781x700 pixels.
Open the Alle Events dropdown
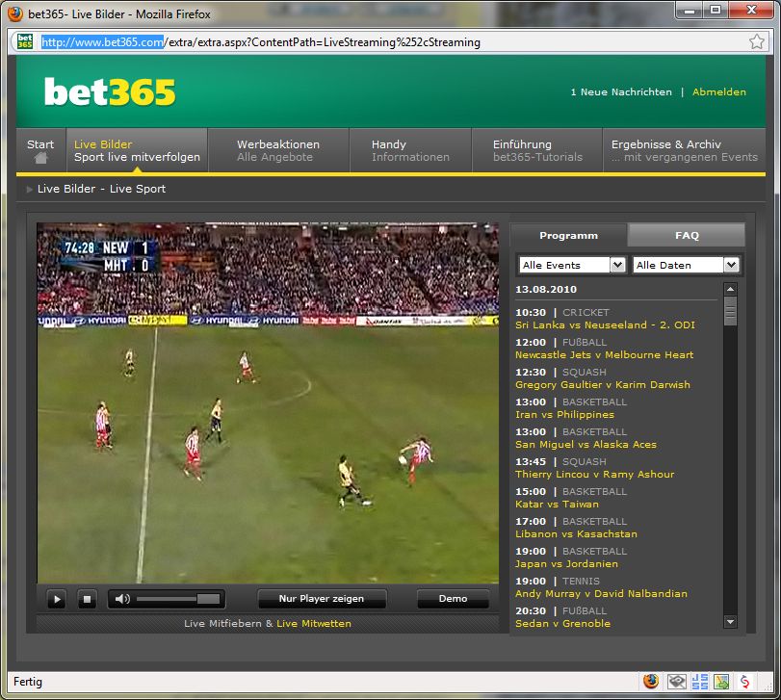point(572,265)
